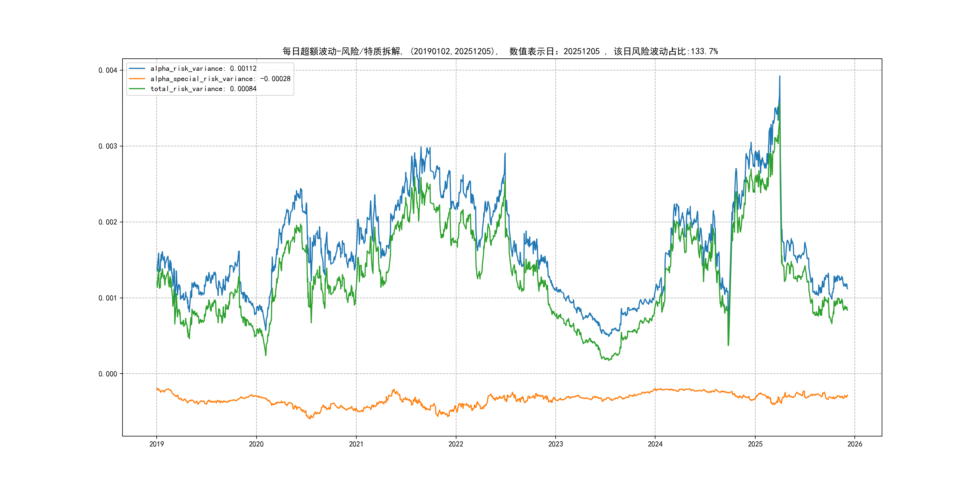Click the 2021 x-axis tick label
Image resolution: width=980 pixels, height=490 pixels.
[356, 444]
